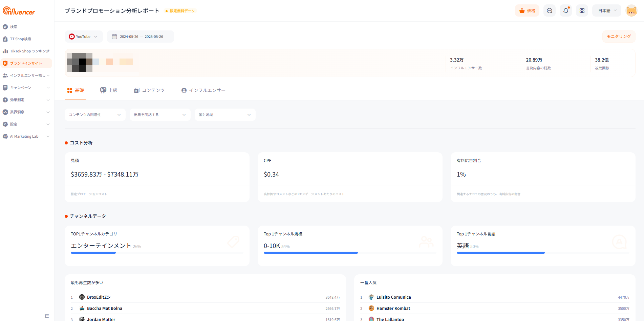Collapse the sidebar with bottom toggle icon
The width and height of the screenshot is (644, 321).
[x=47, y=316]
